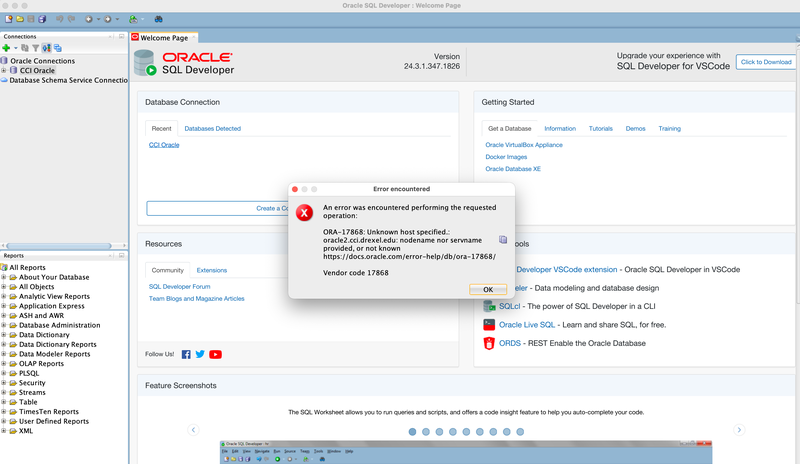Click the Oracle Live SQL icon
Screen dimensions: 800x464
click(489, 325)
